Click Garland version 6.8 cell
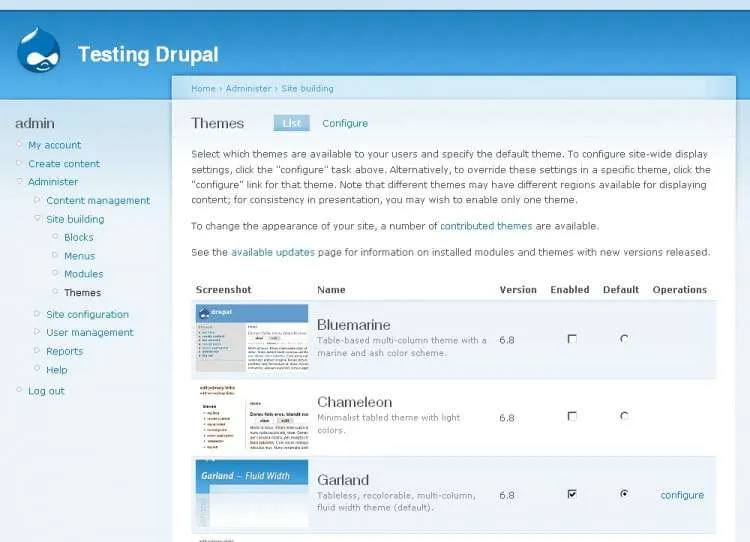Image resolution: width=750 pixels, height=542 pixels. click(507, 495)
